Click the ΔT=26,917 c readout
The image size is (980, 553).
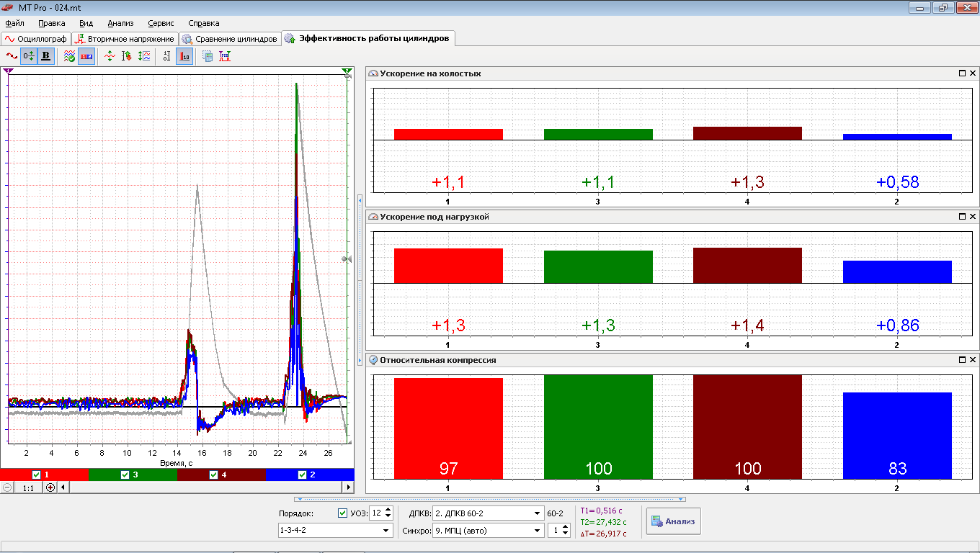pos(603,534)
